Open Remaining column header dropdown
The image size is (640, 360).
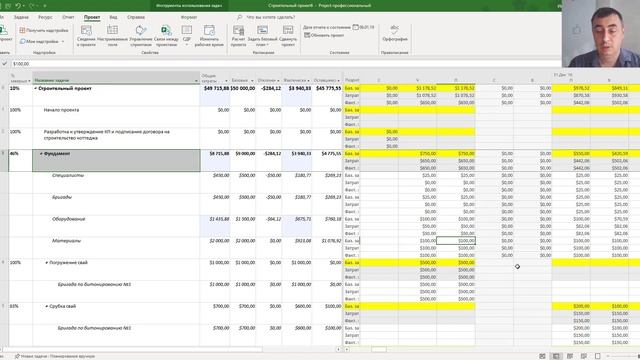point(338,80)
